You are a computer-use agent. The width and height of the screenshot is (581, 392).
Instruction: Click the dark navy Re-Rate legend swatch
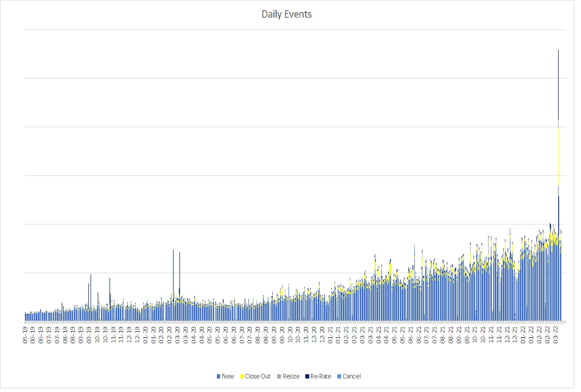307,376
